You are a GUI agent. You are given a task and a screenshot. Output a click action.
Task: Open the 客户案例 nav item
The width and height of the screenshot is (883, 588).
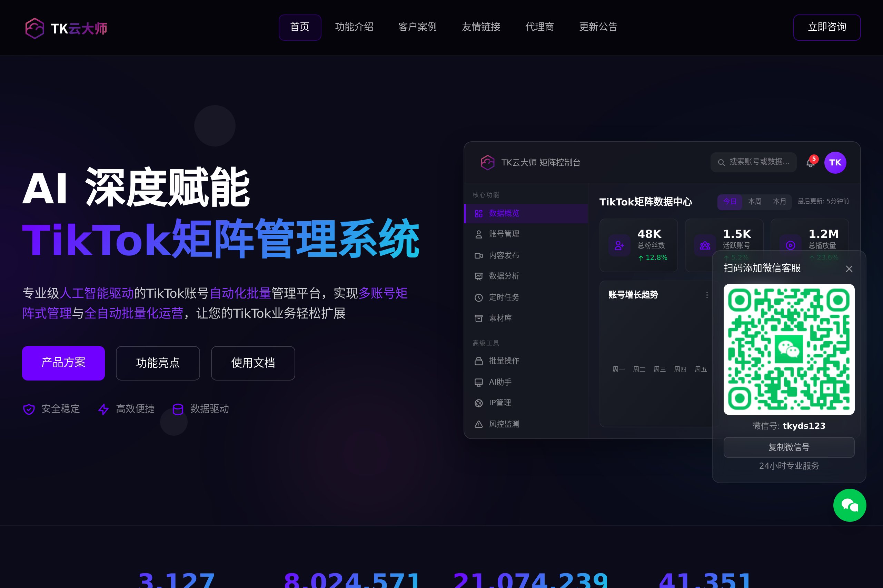pyautogui.click(x=417, y=27)
